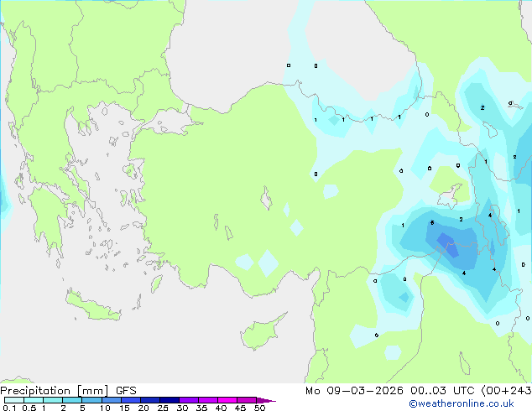Click the '0.1' legend scale value
Screen dimensions: 532x411
coord(9,408)
